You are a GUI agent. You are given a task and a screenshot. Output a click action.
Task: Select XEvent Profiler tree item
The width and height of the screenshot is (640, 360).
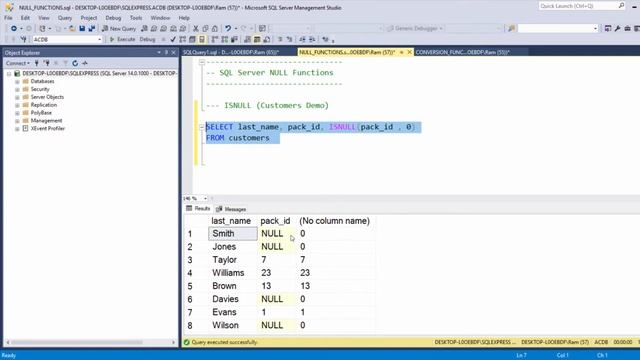(x=48, y=129)
